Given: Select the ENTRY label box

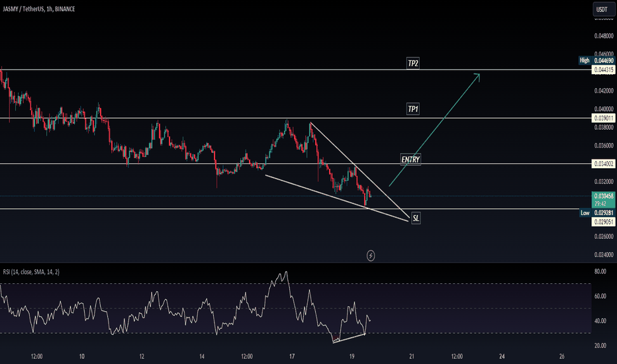Looking at the screenshot, I should (x=410, y=159).
